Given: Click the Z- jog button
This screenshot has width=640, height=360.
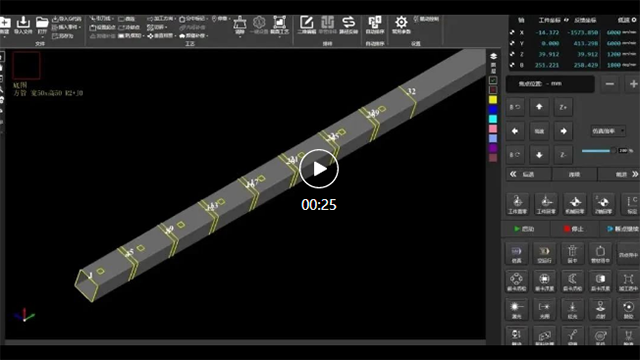Looking at the screenshot, I should pos(563,155).
